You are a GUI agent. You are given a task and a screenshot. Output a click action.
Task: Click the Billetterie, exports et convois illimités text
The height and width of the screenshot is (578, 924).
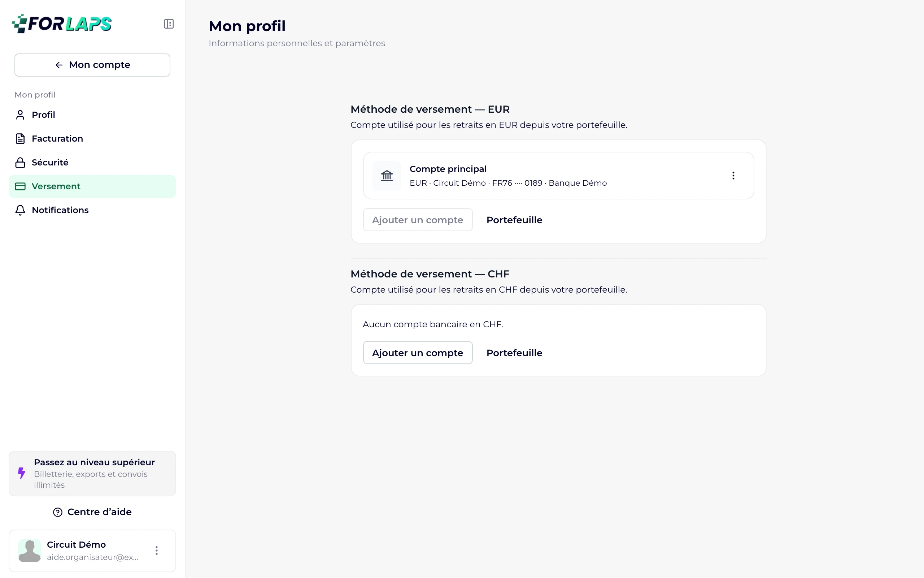pyautogui.click(x=91, y=479)
